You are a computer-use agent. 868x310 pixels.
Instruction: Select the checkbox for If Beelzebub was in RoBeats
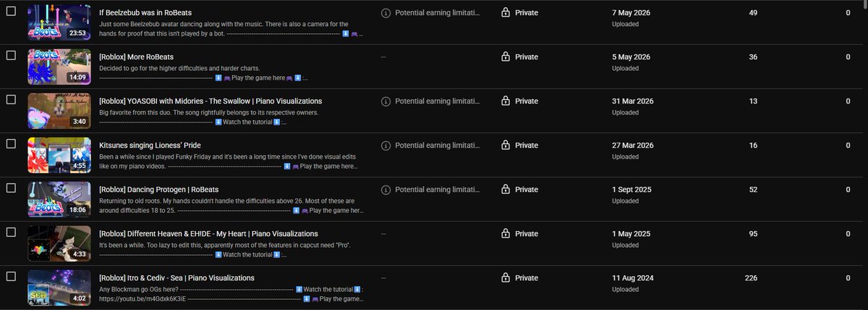tap(11, 12)
